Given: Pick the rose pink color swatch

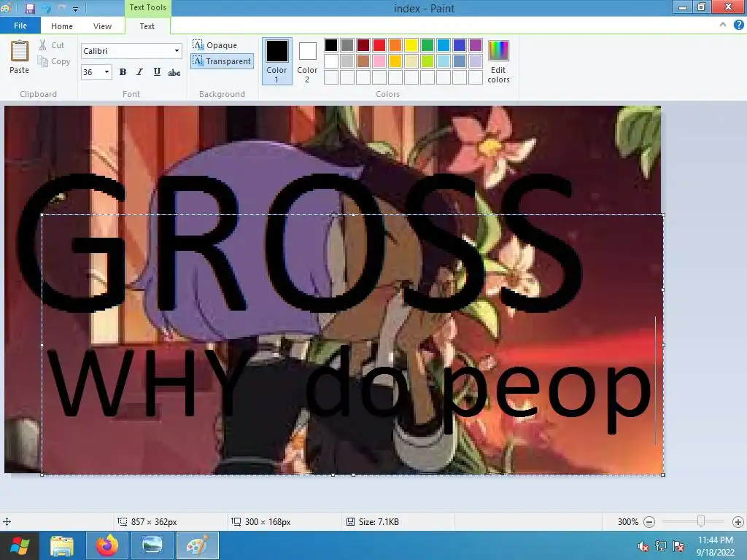Looking at the screenshot, I should pos(379,61).
